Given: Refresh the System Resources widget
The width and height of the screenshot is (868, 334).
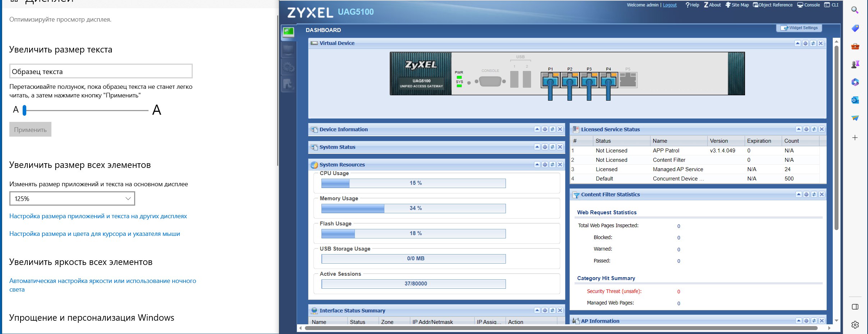Looking at the screenshot, I should pos(552,165).
